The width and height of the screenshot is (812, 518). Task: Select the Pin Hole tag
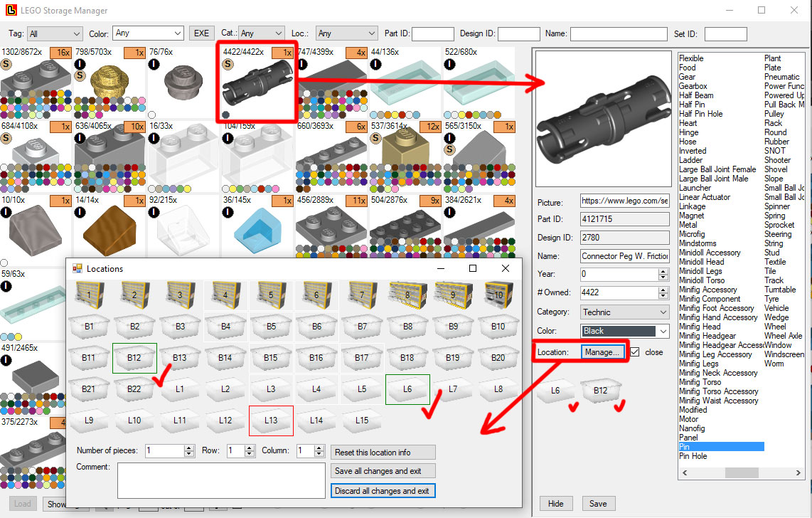693,456
